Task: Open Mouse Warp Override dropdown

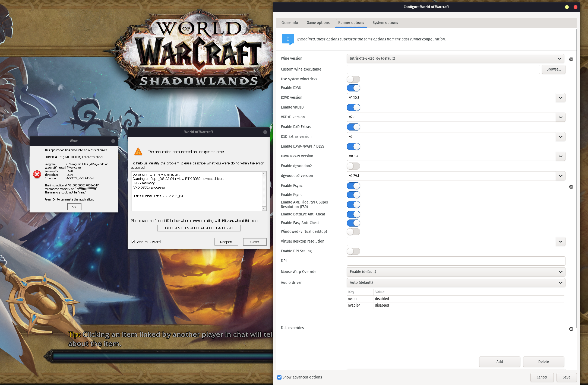Action: (456, 272)
